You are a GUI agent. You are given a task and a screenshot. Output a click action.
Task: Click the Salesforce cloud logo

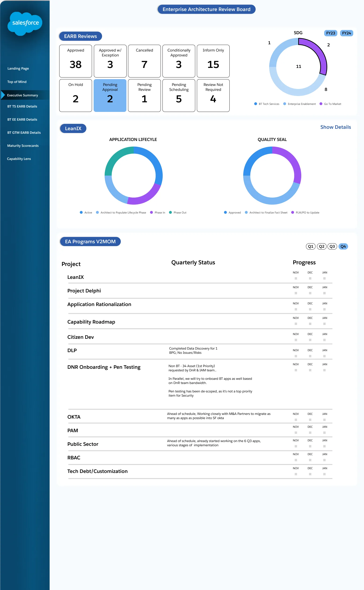(25, 23)
